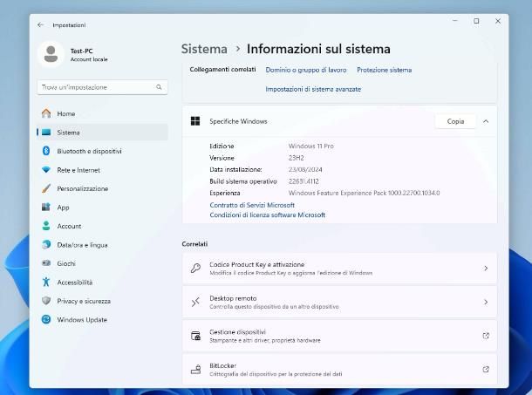
Task: Click the Windows 11 Pro edition value
Action: click(x=310, y=146)
